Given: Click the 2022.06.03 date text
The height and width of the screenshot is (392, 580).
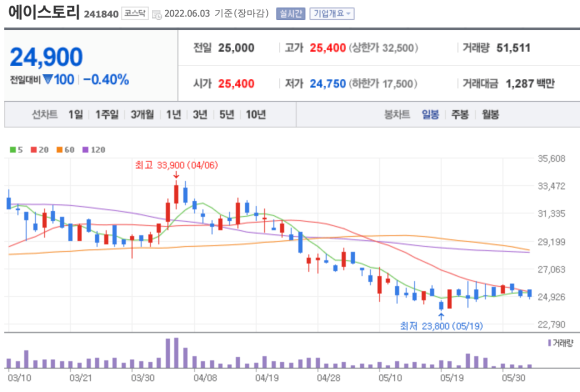Looking at the screenshot, I should tap(187, 14).
